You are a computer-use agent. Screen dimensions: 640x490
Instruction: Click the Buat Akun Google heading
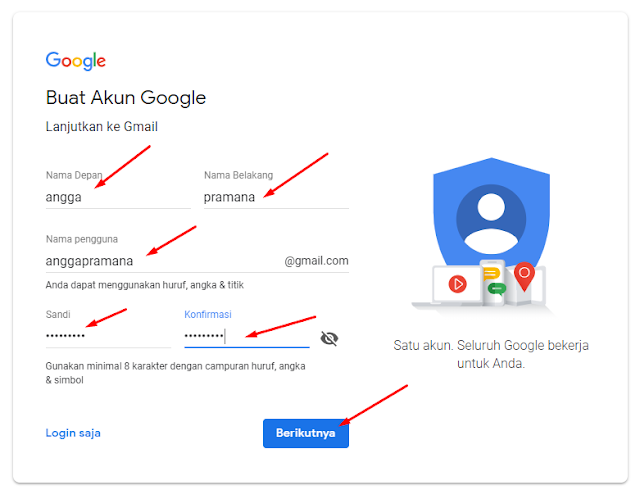point(126,98)
